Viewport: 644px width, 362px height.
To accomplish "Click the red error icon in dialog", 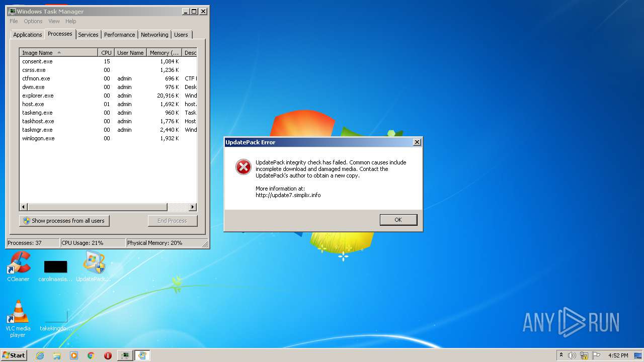I will click(x=244, y=167).
